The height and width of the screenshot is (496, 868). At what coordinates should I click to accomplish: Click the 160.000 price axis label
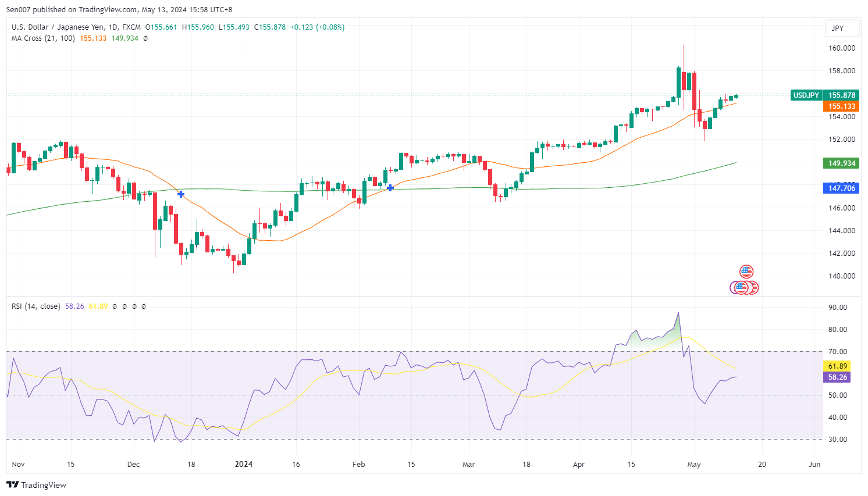pos(842,48)
